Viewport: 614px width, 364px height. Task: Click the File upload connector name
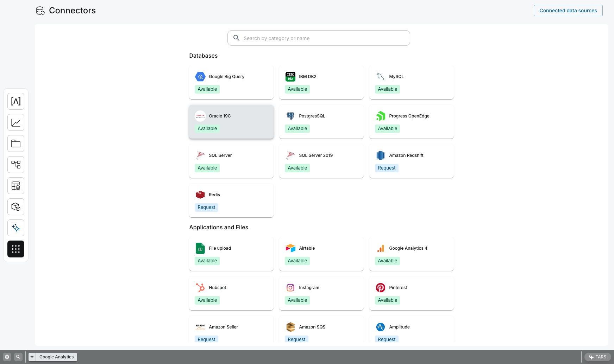(220, 248)
